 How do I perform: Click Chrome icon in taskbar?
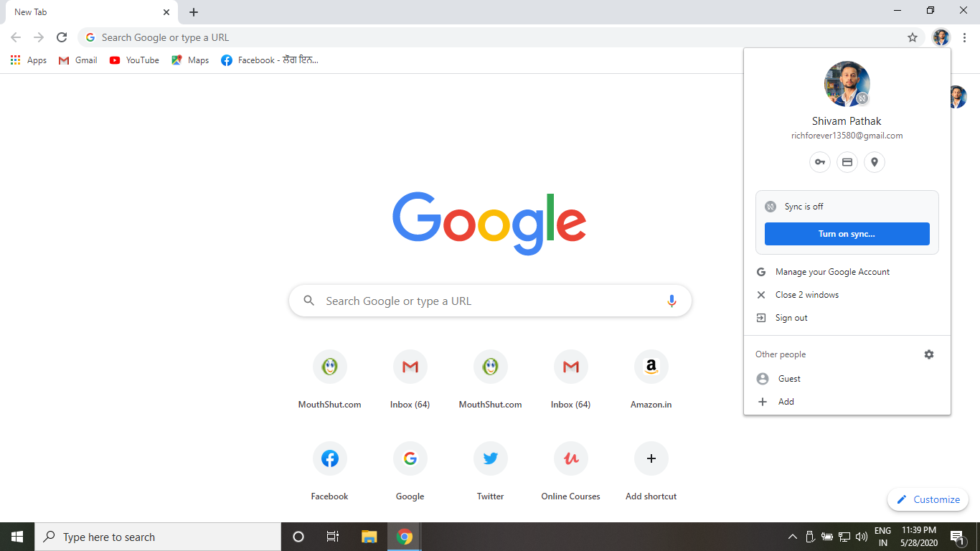(405, 537)
